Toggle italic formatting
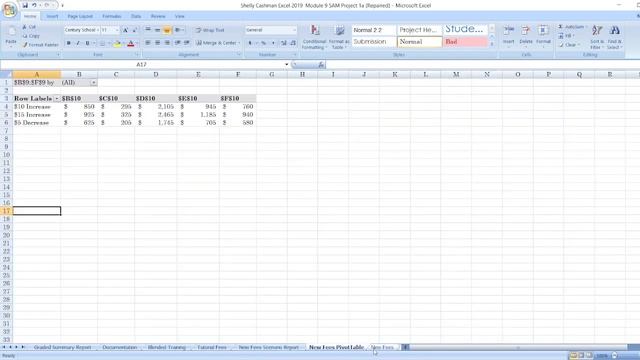640x360 pixels. 78,43
